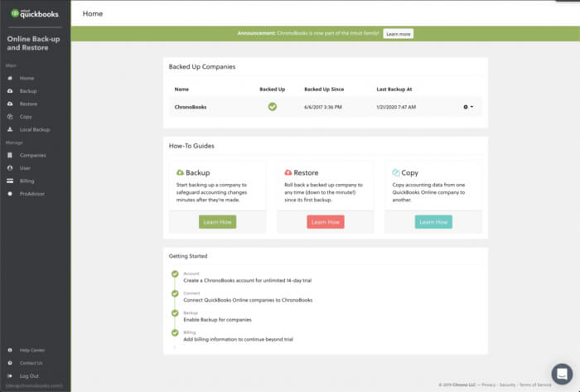Click the QuickBooks logo in the sidebar

(35, 14)
